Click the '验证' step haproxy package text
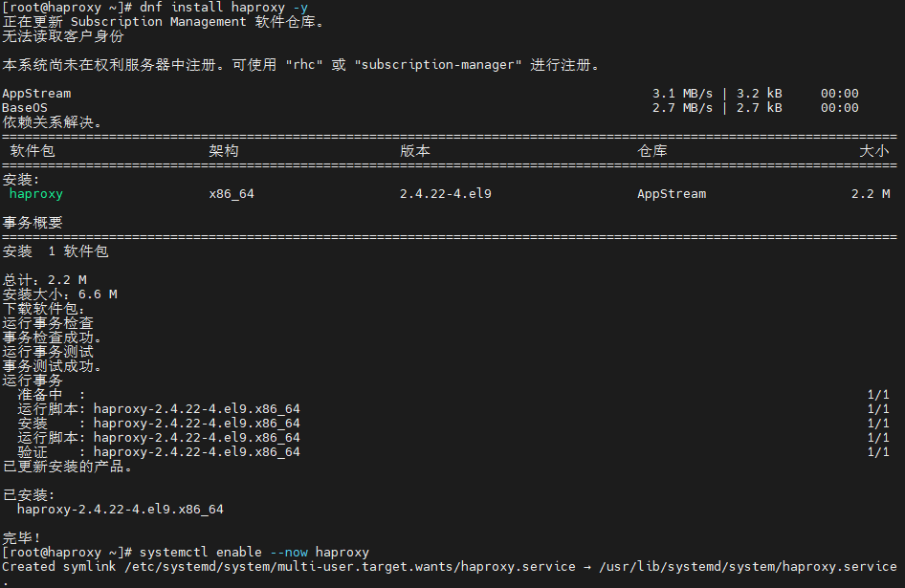 pos(197,452)
